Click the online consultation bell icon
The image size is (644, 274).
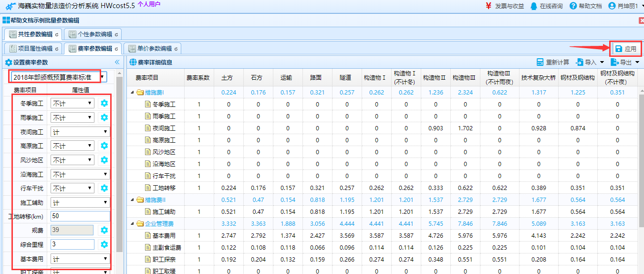(x=534, y=6)
